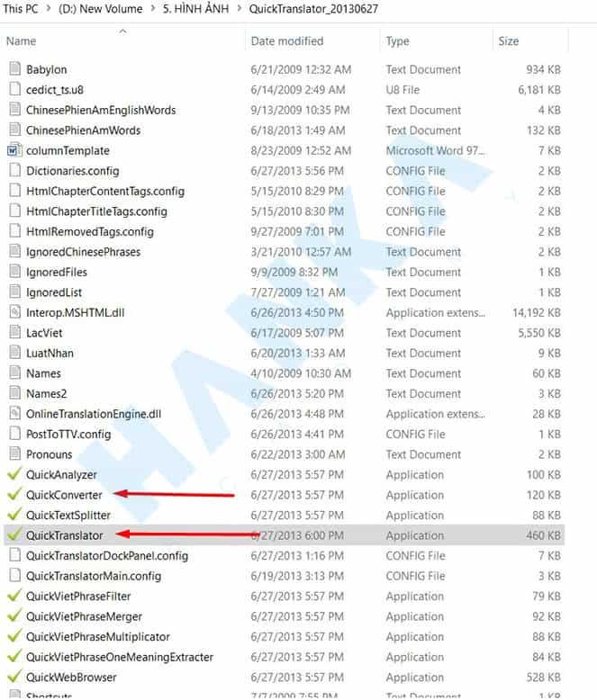Click the Interop.MSHTML.dll file icon
The height and width of the screenshot is (700, 597).
14,312
